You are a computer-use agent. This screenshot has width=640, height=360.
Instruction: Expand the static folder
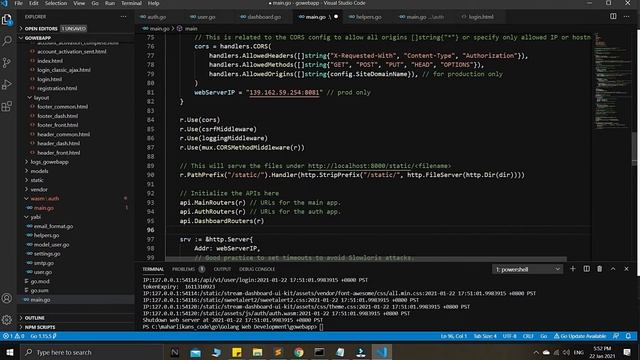click(37, 180)
